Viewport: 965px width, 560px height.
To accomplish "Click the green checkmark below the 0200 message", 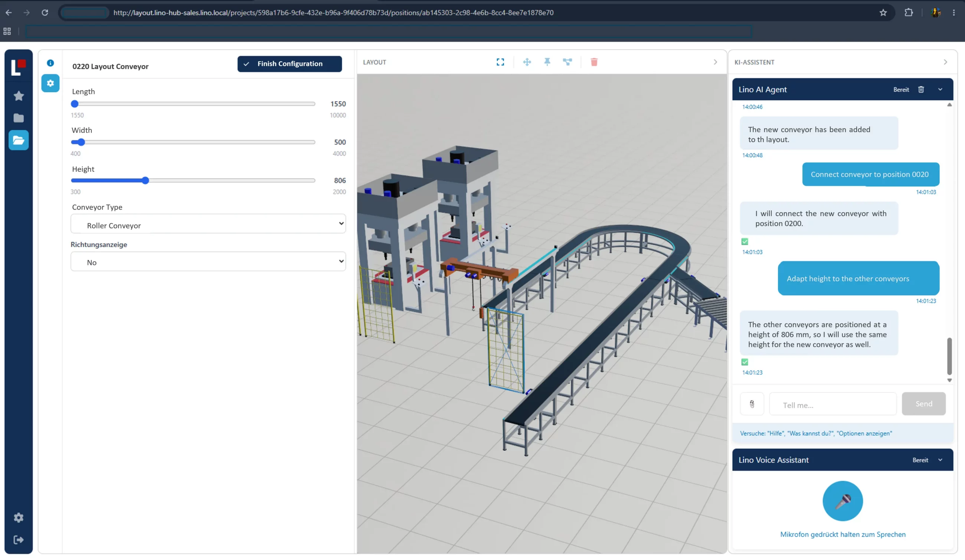I will [x=745, y=242].
